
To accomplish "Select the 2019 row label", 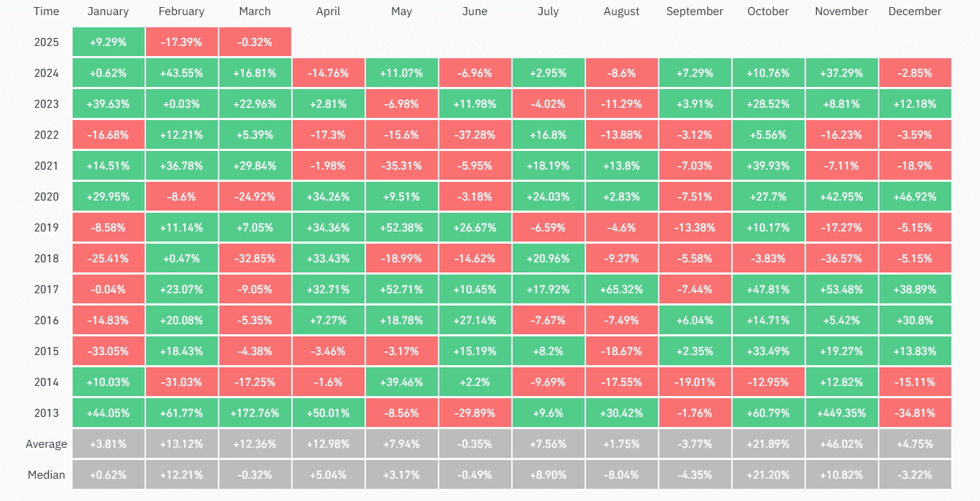I will tap(47, 228).
